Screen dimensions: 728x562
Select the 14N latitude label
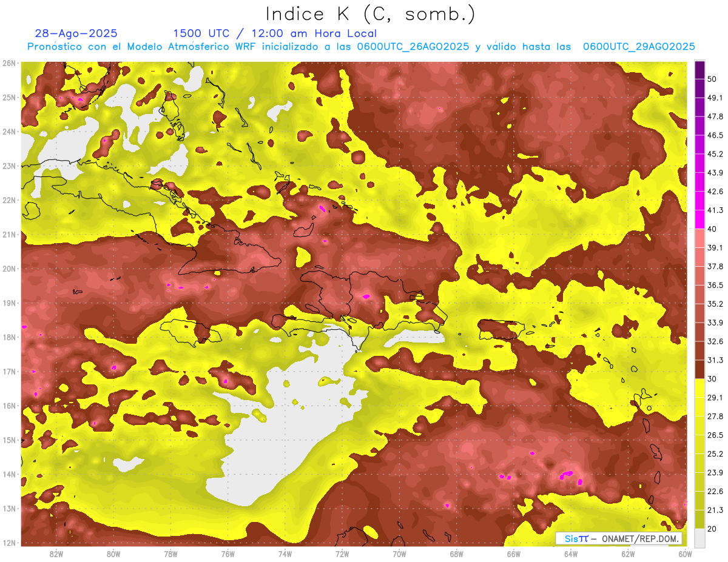[x=10, y=474]
